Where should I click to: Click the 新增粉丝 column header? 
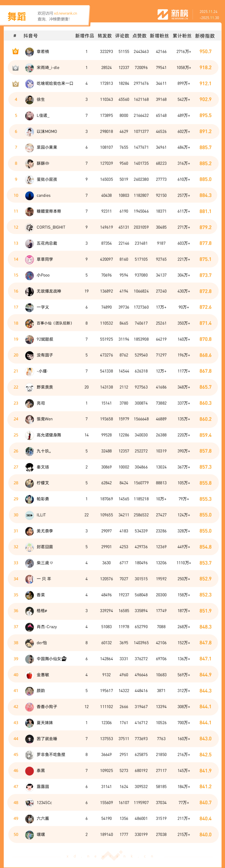tap(159, 36)
